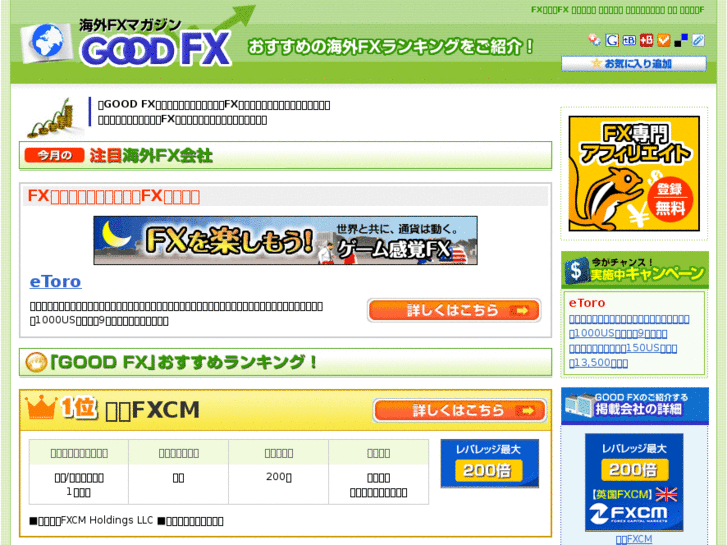This screenshot has width=727, height=545.
Task: Click the red eToro title in campaign box
Action: pyautogui.click(x=587, y=303)
